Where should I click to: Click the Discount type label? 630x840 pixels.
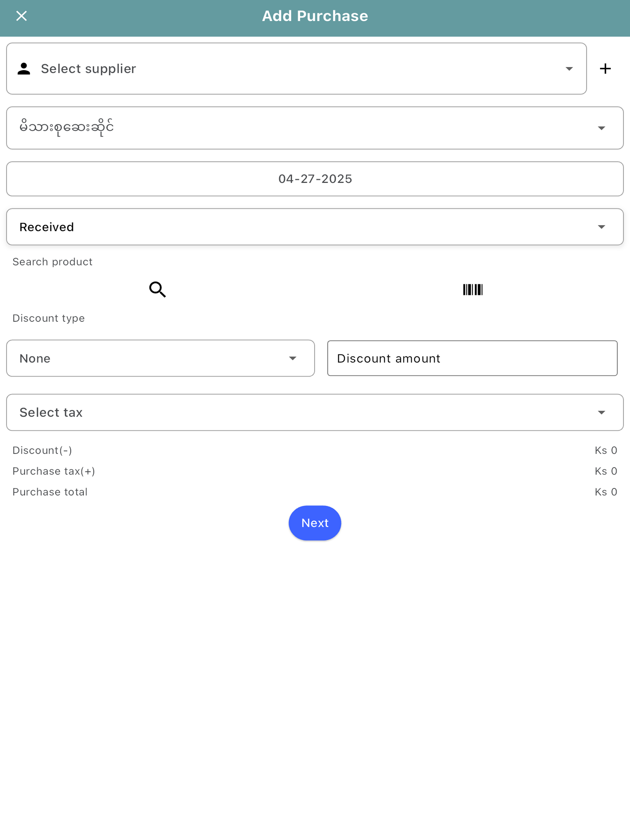point(49,318)
